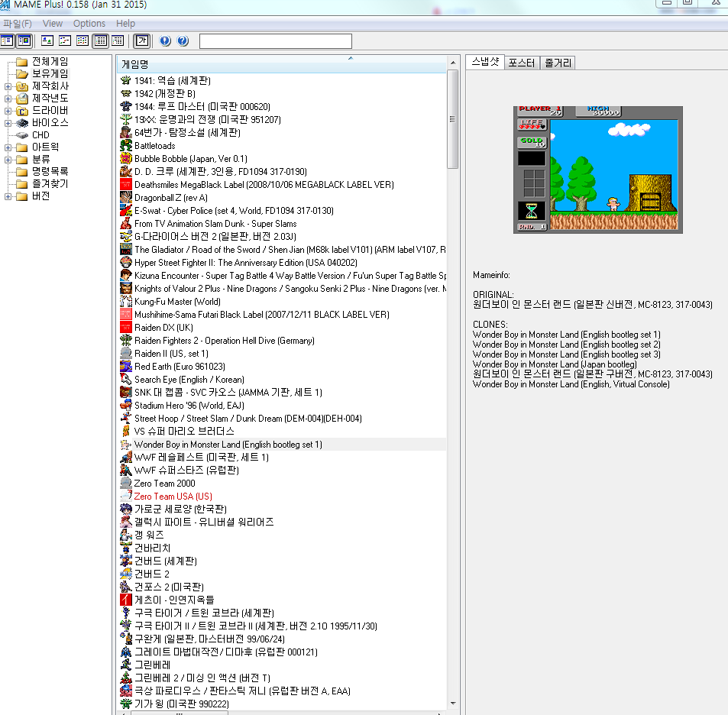Image resolution: width=728 pixels, height=715 pixels.
Task: Click the game list vertical scrollbar thumb
Action: coord(453,119)
